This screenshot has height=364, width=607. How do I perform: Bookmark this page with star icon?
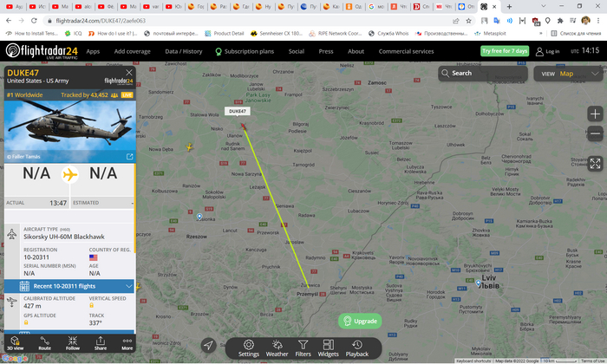point(468,21)
